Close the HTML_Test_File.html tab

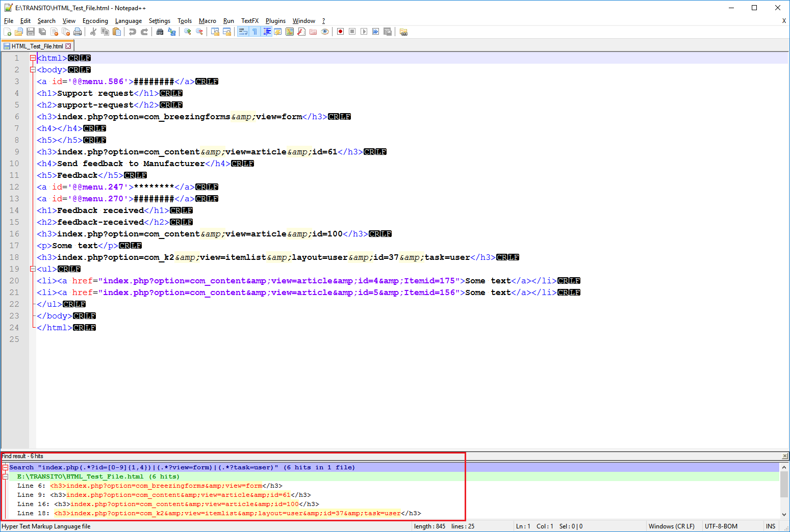point(68,46)
